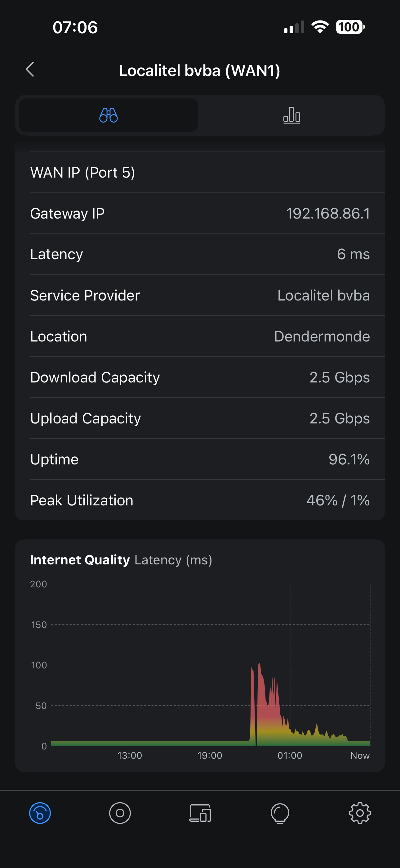Tap the Wi-Fi status icon
The width and height of the screenshot is (400, 868).
pyautogui.click(x=320, y=27)
